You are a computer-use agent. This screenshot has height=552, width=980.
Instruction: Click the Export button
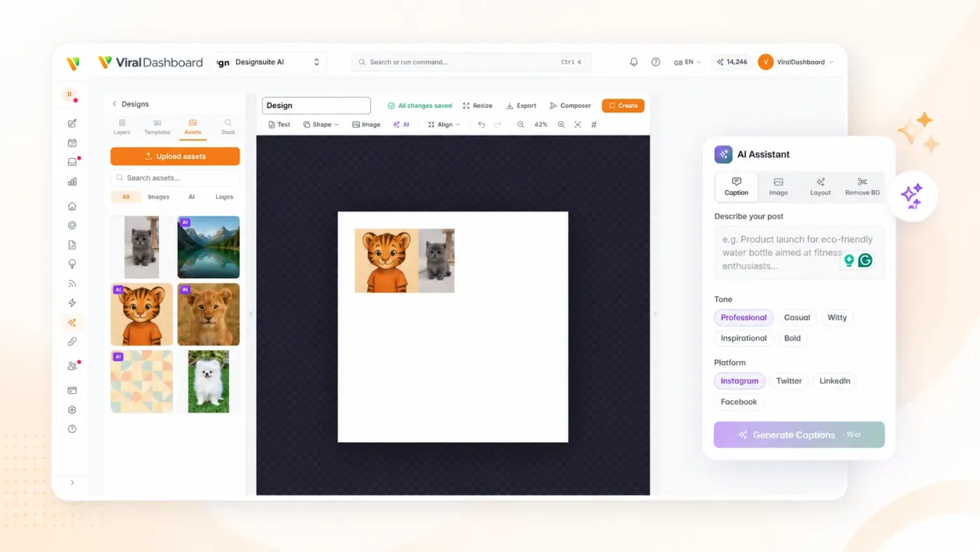point(521,106)
